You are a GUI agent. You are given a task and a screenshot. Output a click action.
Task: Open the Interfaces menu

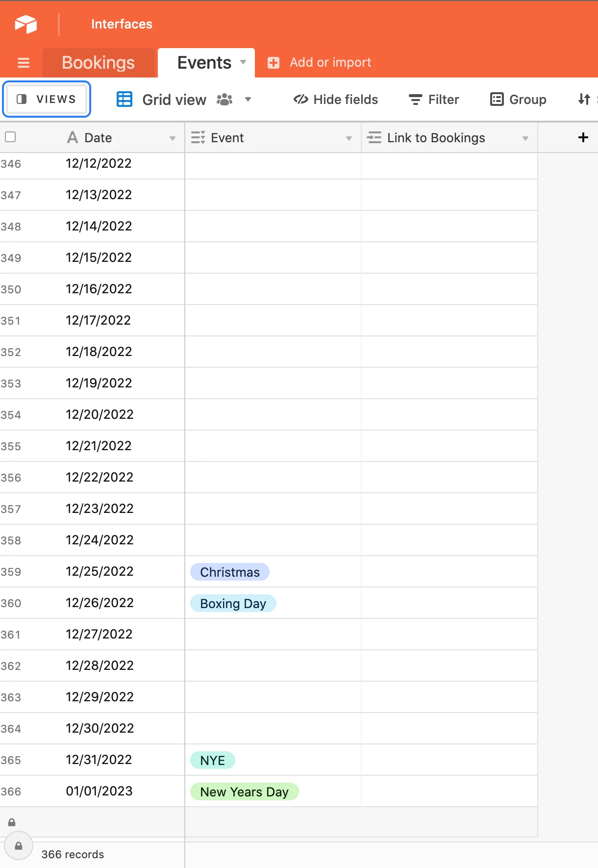click(x=122, y=24)
